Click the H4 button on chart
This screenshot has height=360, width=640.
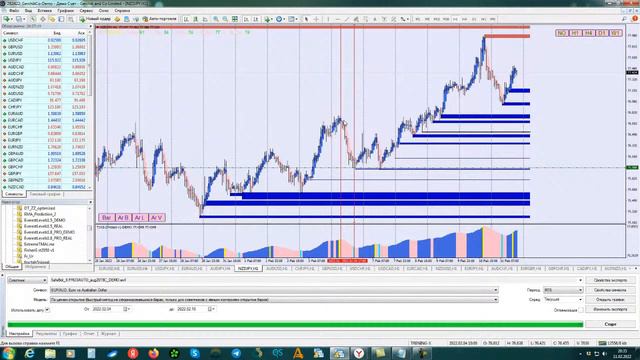589,33
